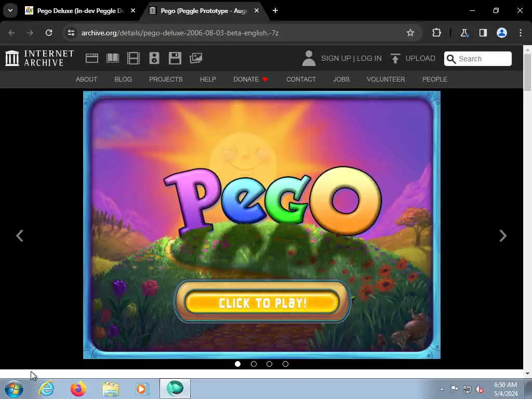Open the running Chrome-like browser taskbar button

[175, 389]
